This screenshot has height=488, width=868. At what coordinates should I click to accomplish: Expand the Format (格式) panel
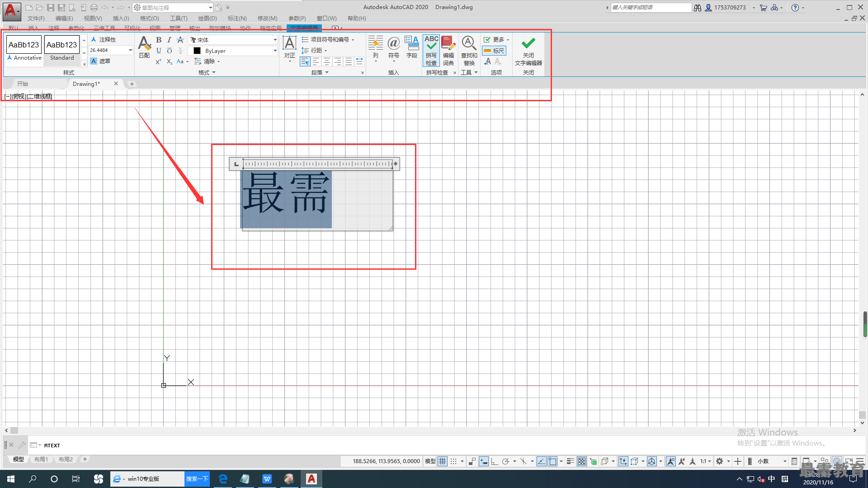tap(208, 73)
